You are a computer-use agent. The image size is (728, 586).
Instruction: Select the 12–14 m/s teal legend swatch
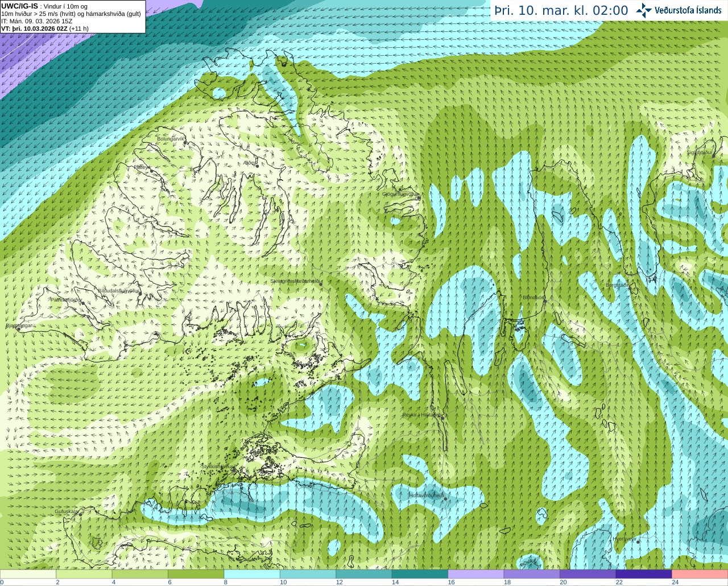coord(363,574)
